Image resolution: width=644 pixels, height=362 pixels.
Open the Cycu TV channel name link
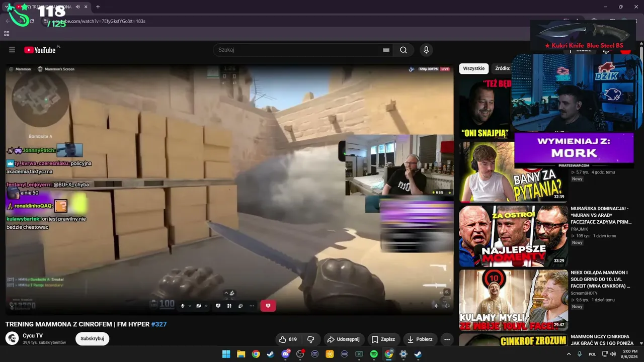click(33, 335)
